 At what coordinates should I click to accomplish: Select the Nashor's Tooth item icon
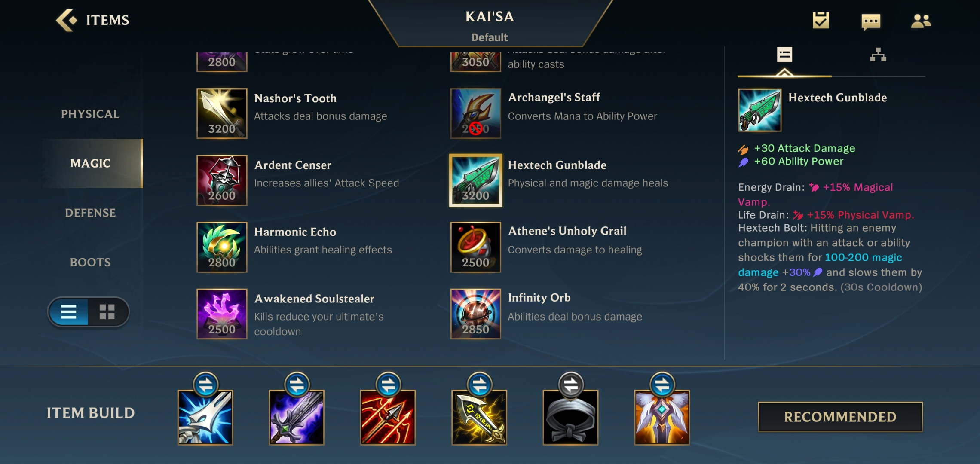(222, 113)
